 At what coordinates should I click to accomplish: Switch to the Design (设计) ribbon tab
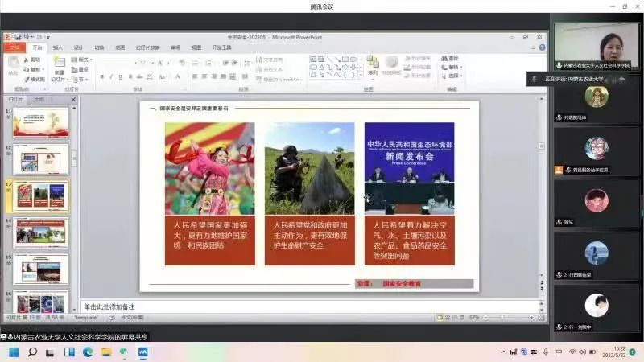78,47
